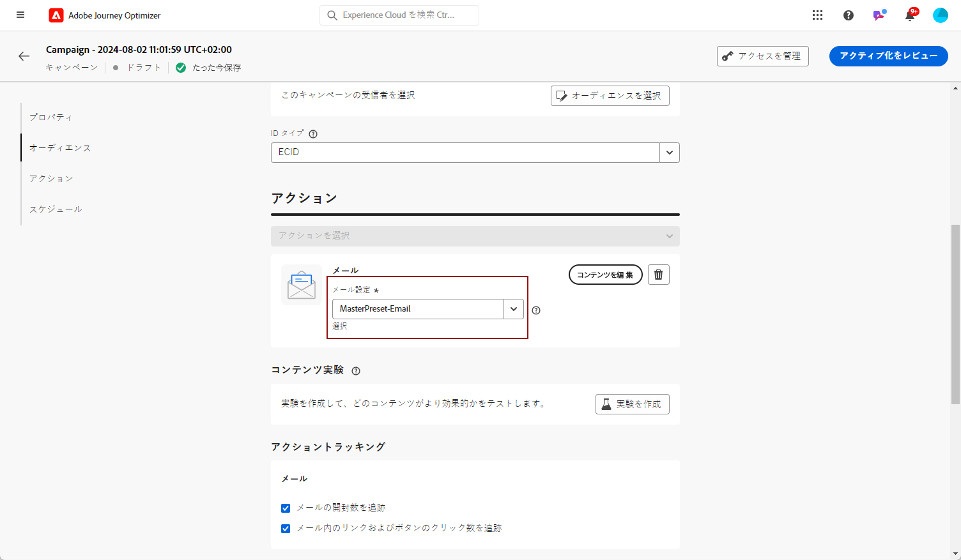
Task: Open the MasterPreset-Email dropdown
Action: click(x=513, y=309)
